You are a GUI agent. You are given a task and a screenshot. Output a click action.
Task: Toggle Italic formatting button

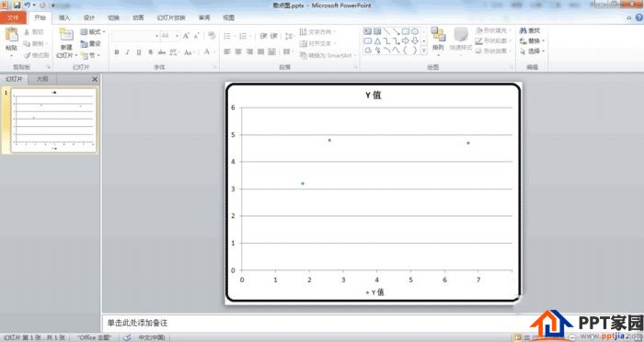128,52
